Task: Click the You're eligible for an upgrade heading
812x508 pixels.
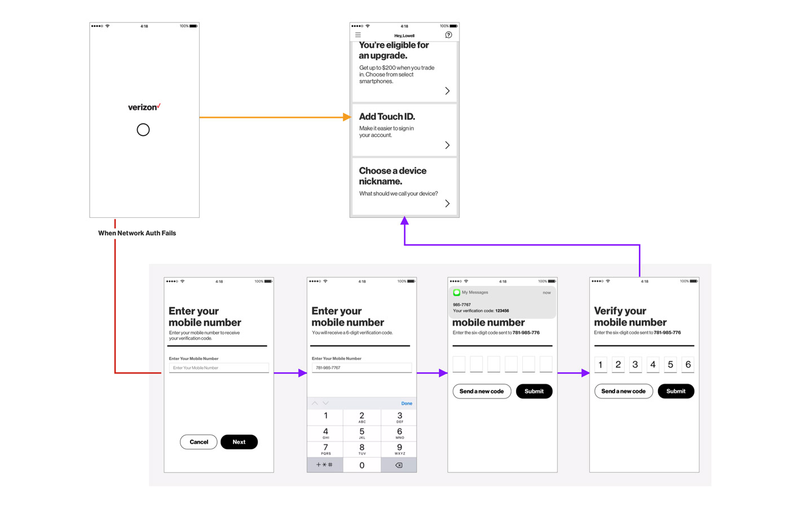Action: tap(394, 50)
